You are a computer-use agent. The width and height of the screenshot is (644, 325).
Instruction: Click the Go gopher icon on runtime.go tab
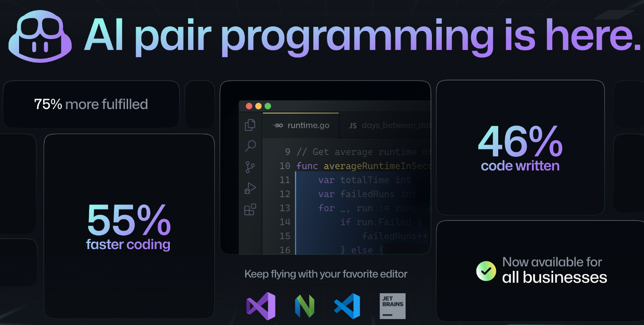(x=277, y=125)
